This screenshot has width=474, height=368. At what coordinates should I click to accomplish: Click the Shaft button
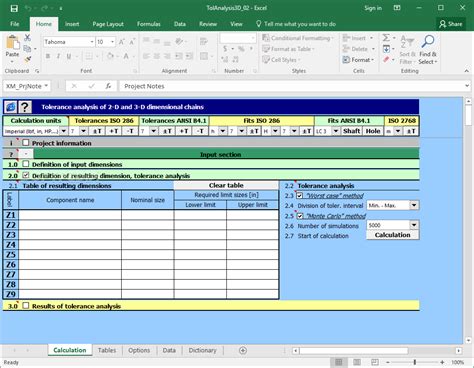pyautogui.click(x=351, y=131)
